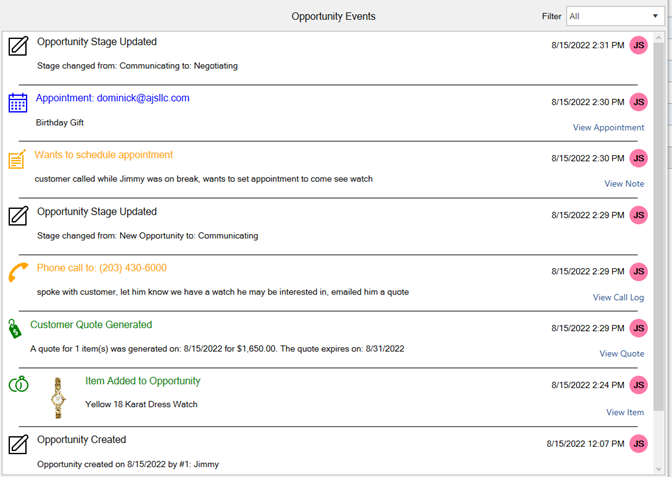Open the View Note link
The image size is (672, 477).
[624, 184]
